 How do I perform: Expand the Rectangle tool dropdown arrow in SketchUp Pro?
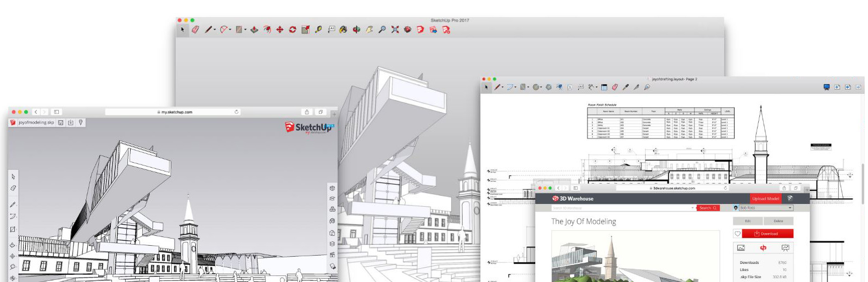(x=245, y=30)
